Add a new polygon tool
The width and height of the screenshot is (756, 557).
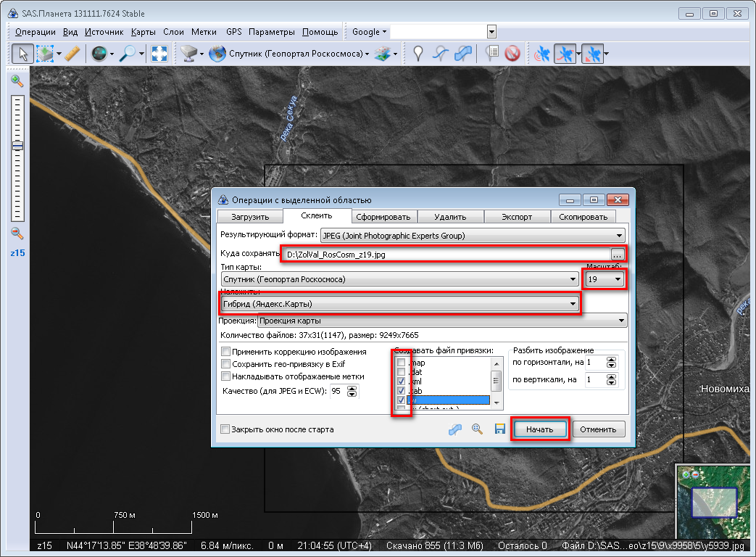[463, 54]
